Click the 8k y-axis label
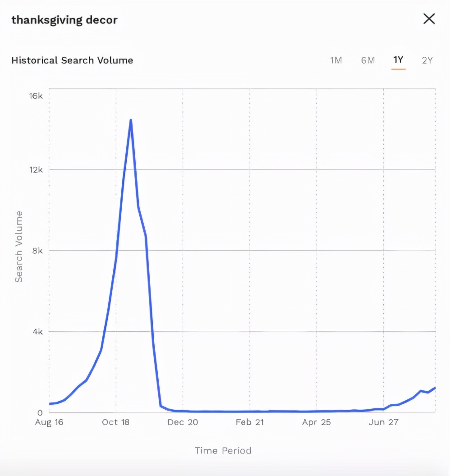The height and width of the screenshot is (476, 450). click(x=37, y=251)
